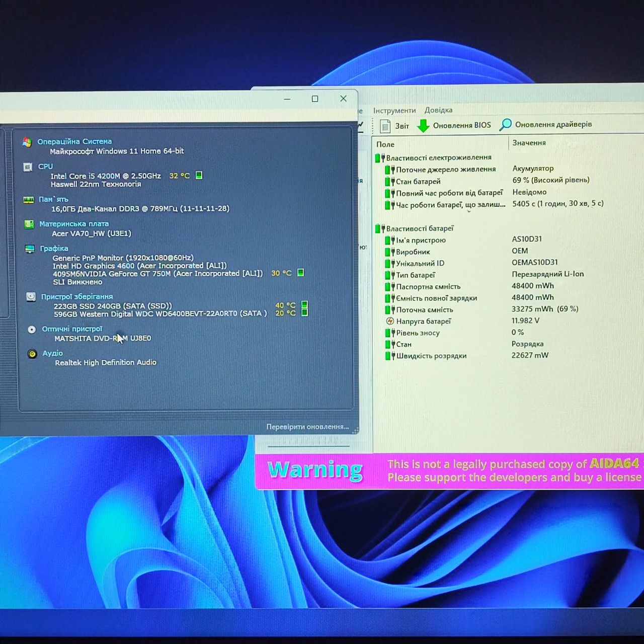Click the green CPU temperature indicator
This screenshot has height=644, width=644.
(199, 175)
